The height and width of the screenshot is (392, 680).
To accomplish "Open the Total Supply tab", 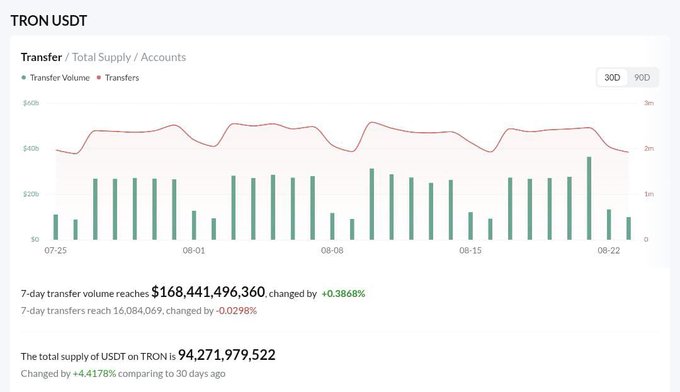I will click(x=101, y=57).
